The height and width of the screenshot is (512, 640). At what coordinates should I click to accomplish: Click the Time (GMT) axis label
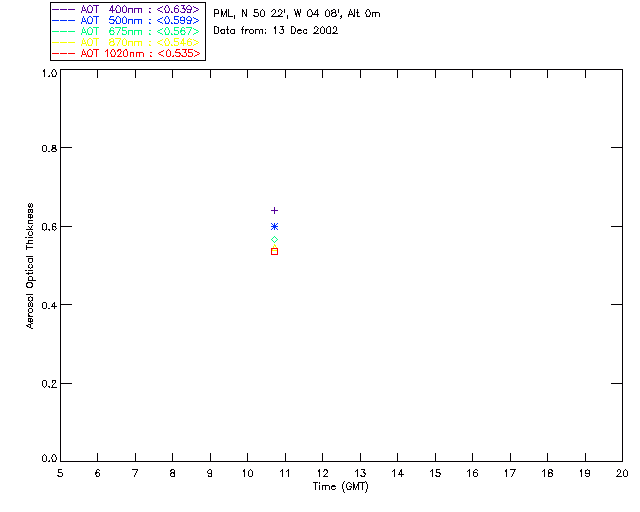click(x=340, y=487)
